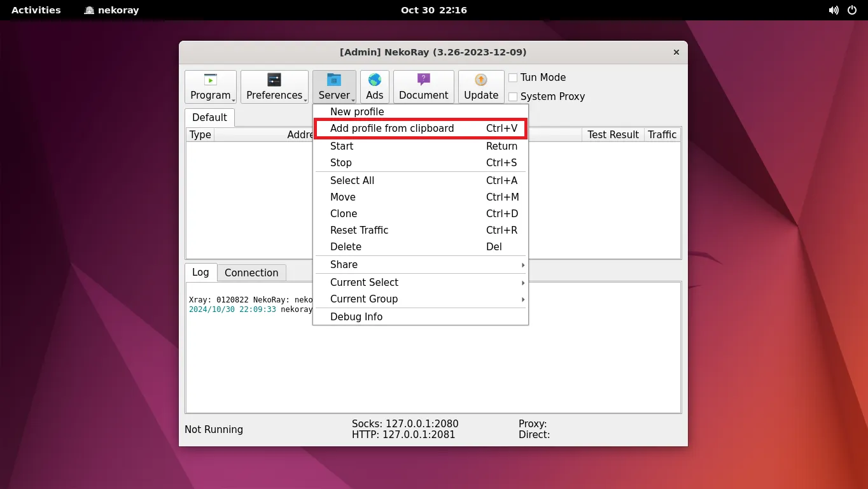Image resolution: width=868 pixels, height=489 pixels.
Task: Click the HTTP: 127.0.0.1:2081 status text
Action: pos(403,436)
